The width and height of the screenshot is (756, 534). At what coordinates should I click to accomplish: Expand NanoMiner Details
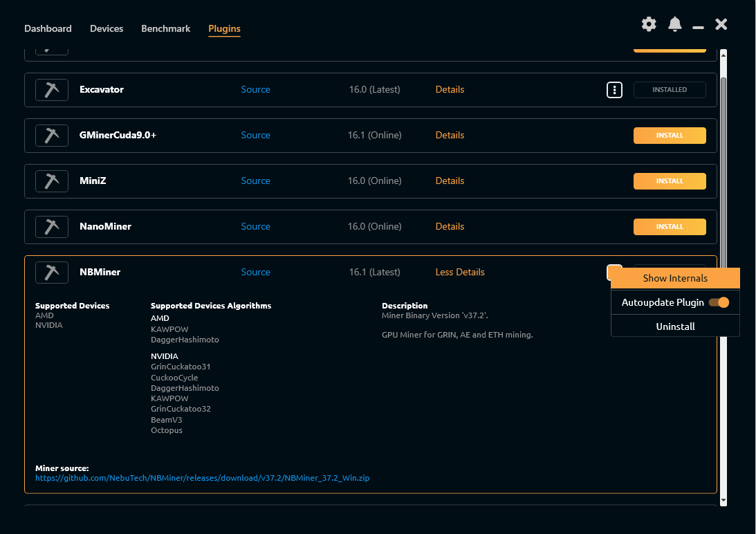tap(450, 226)
